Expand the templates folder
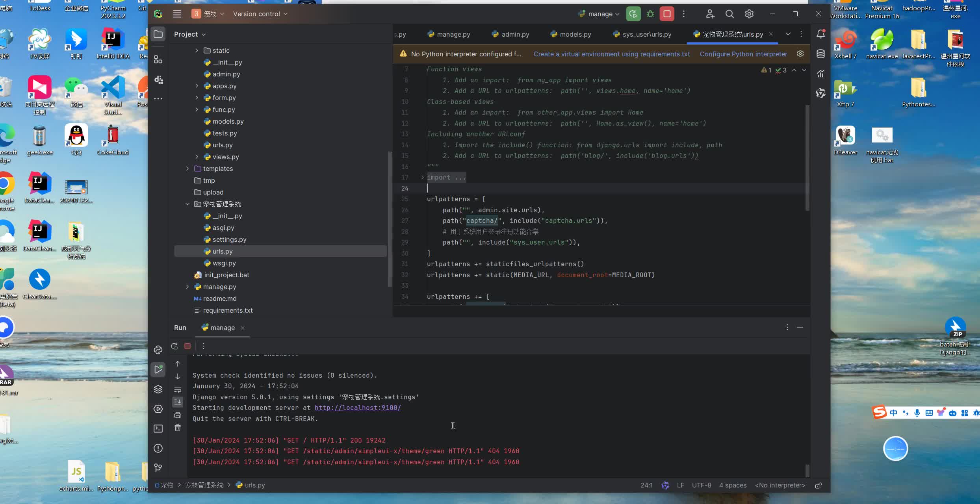The height and width of the screenshot is (504, 980). pyautogui.click(x=187, y=169)
